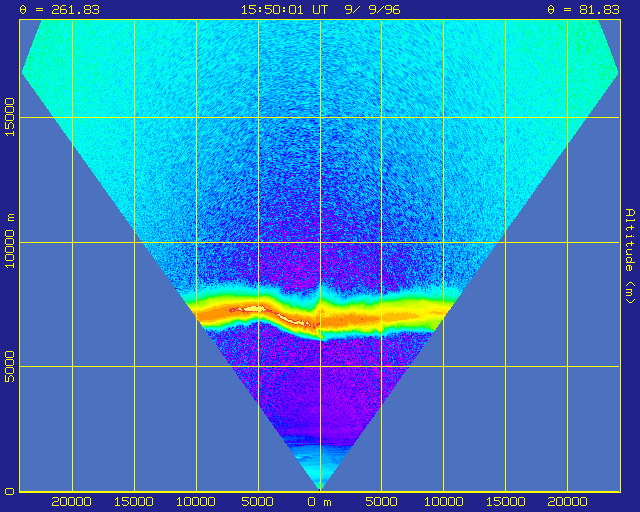Click the 15000 horizontal label right of 0 m
The height and width of the screenshot is (512, 640).
[506, 502]
